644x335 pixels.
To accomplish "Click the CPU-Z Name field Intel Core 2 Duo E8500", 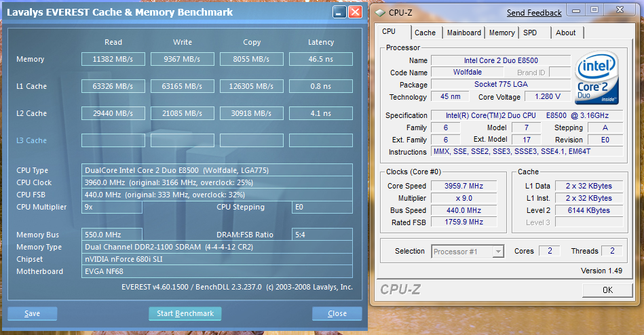I will [x=501, y=60].
